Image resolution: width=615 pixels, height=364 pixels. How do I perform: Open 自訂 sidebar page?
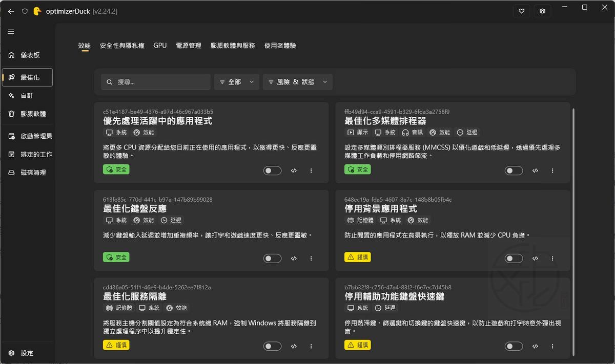coord(28,96)
